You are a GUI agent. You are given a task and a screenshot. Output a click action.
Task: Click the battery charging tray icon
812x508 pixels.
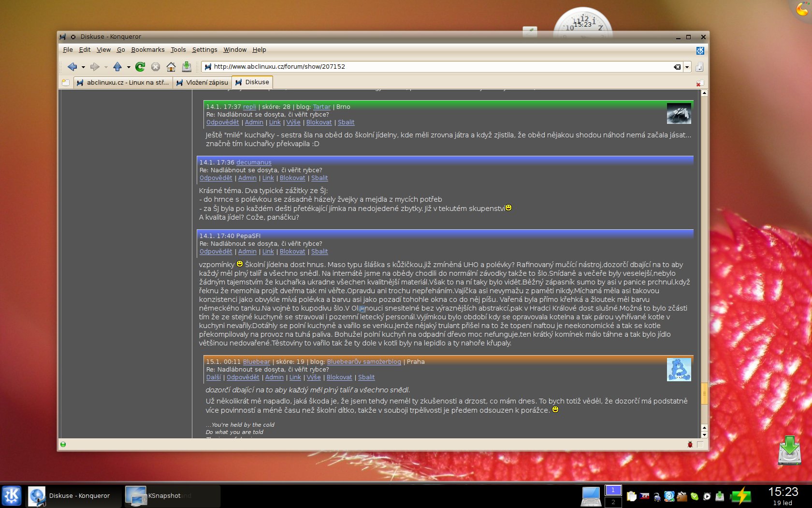coord(740,496)
